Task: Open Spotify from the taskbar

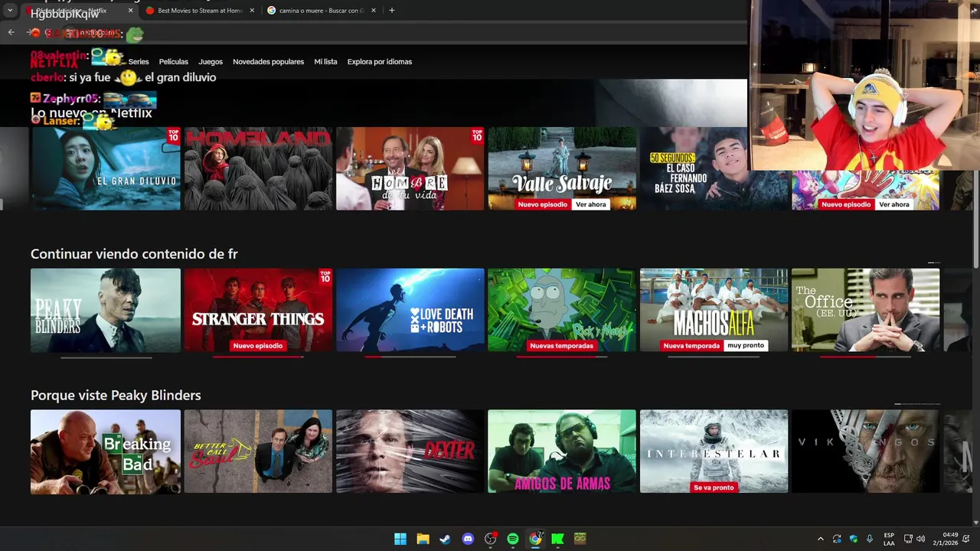Action: [x=513, y=539]
